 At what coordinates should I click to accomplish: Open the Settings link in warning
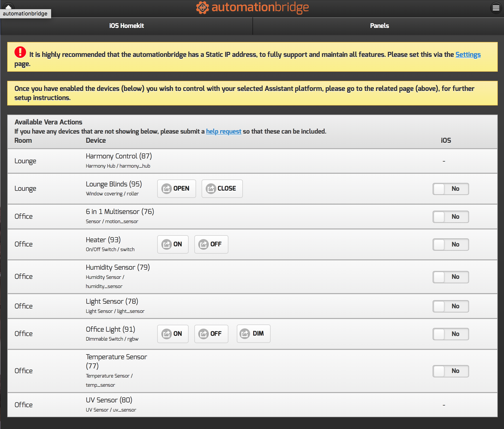[468, 55]
